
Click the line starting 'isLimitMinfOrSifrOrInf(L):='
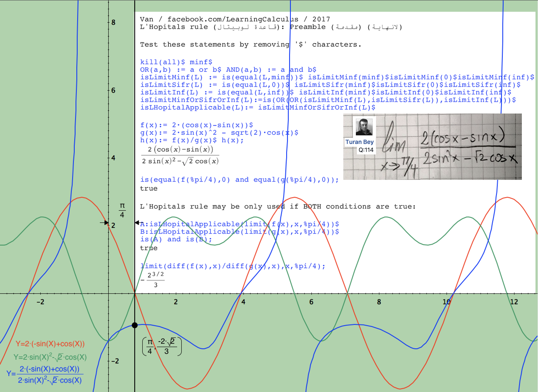click(x=328, y=100)
